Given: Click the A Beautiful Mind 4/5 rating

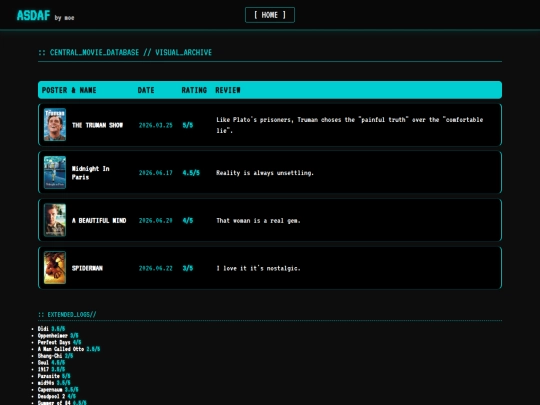Looking at the screenshot, I should (x=188, y=220).
